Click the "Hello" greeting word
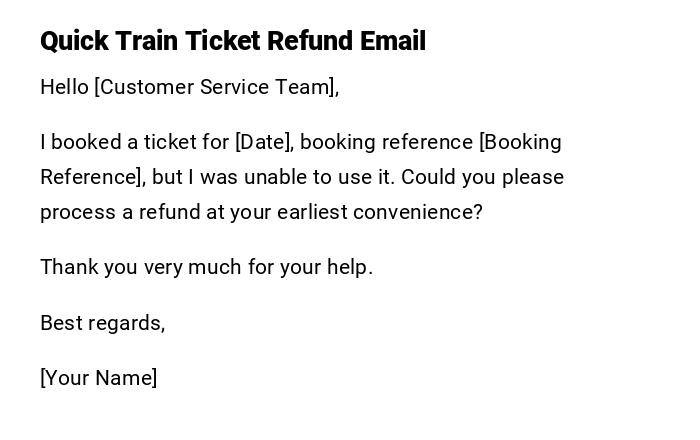Screen dimensions: 700x440 tap(64, 87)
